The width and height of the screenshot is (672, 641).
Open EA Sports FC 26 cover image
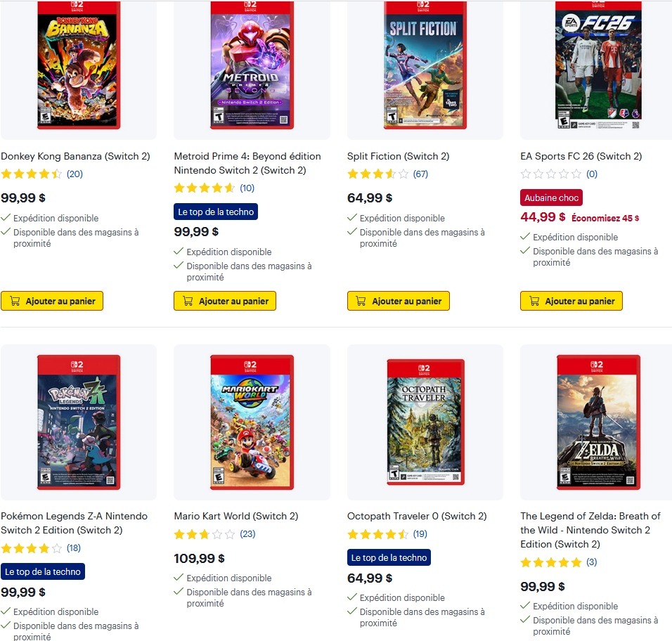tap(598, 65)
